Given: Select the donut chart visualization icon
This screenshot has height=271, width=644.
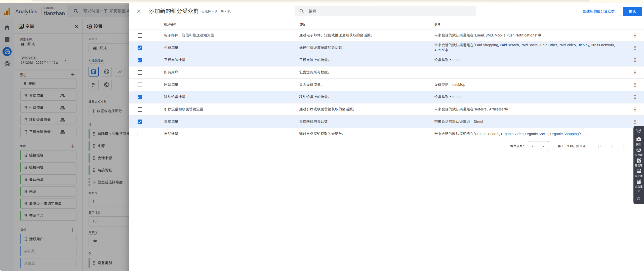Looking at the screenshot, I should point(107,72).
